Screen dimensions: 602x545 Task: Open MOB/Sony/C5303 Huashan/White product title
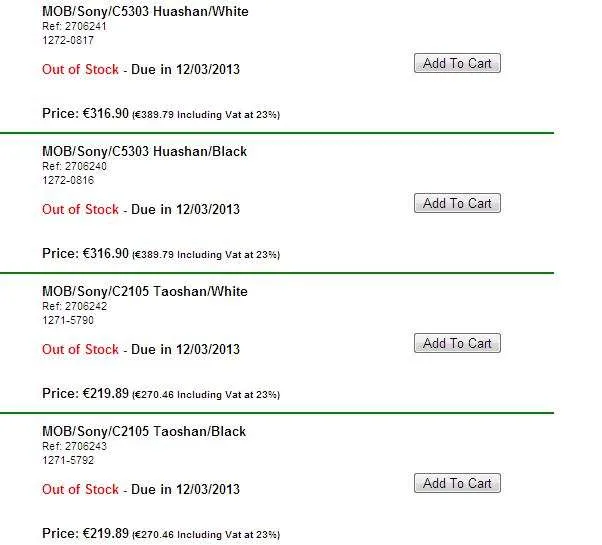click(x=145, y=12)
